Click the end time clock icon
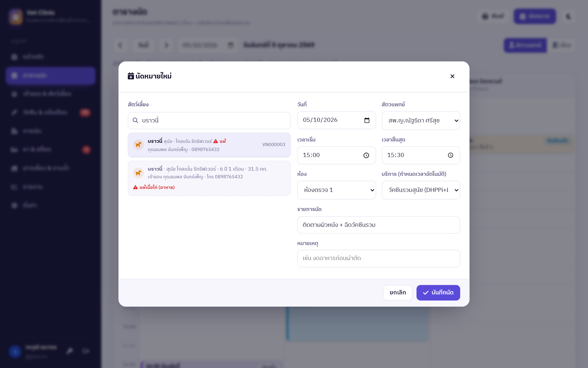The width and height of the screenshot is (588, 368). click(451, 155)
